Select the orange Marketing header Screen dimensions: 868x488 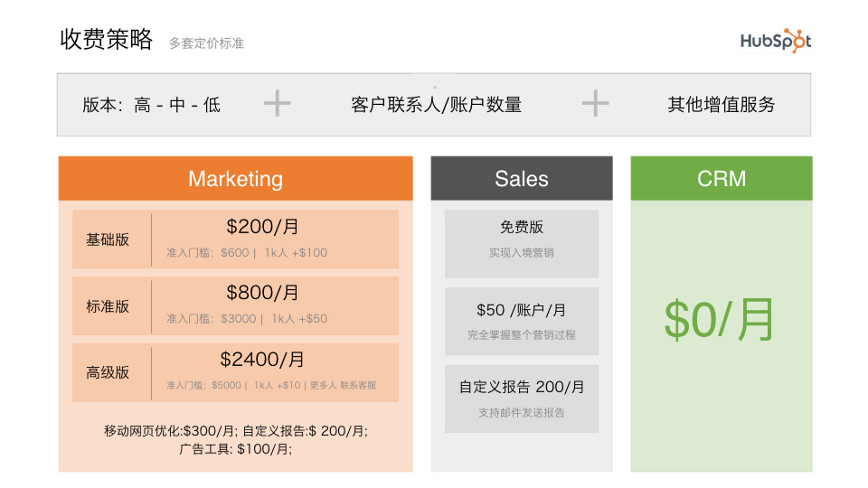click(x=235, y=178)
